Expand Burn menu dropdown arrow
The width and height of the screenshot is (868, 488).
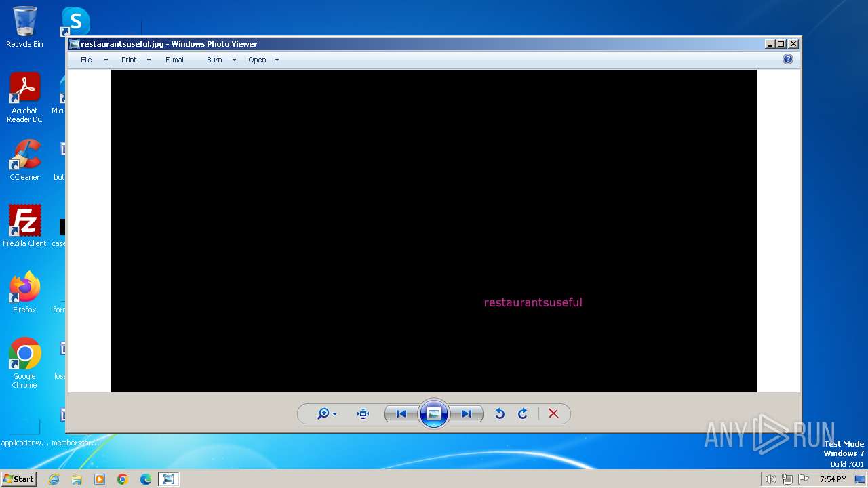(234, 60)
